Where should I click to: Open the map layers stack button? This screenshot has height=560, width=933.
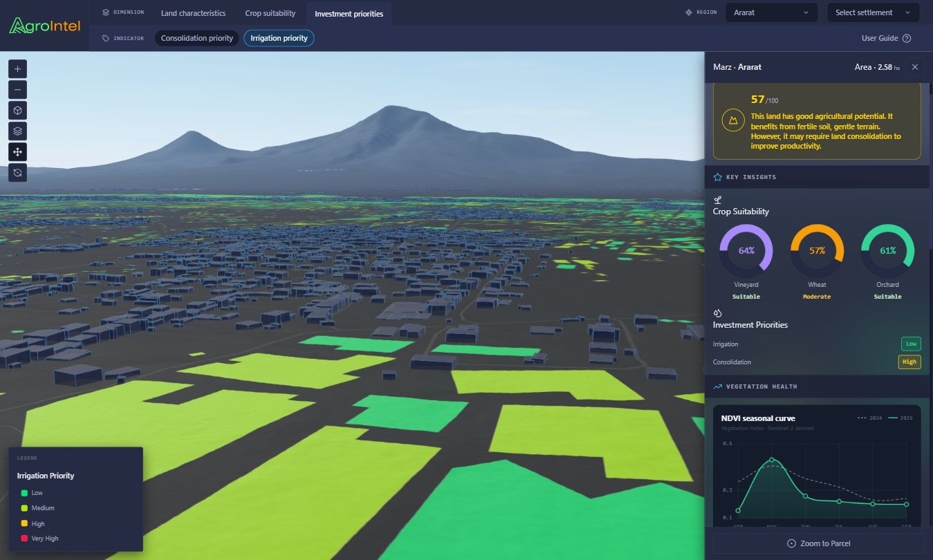point(18,131)
